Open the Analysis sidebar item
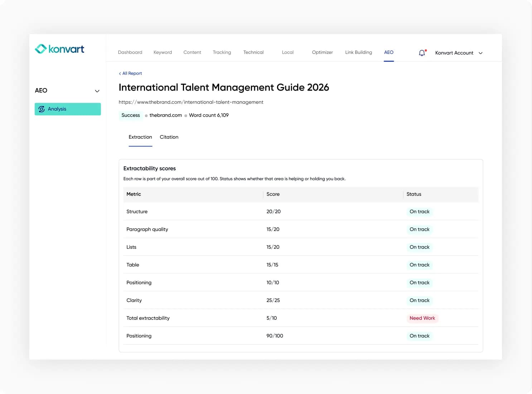532x394 pixels. click(x=68, y=109)
